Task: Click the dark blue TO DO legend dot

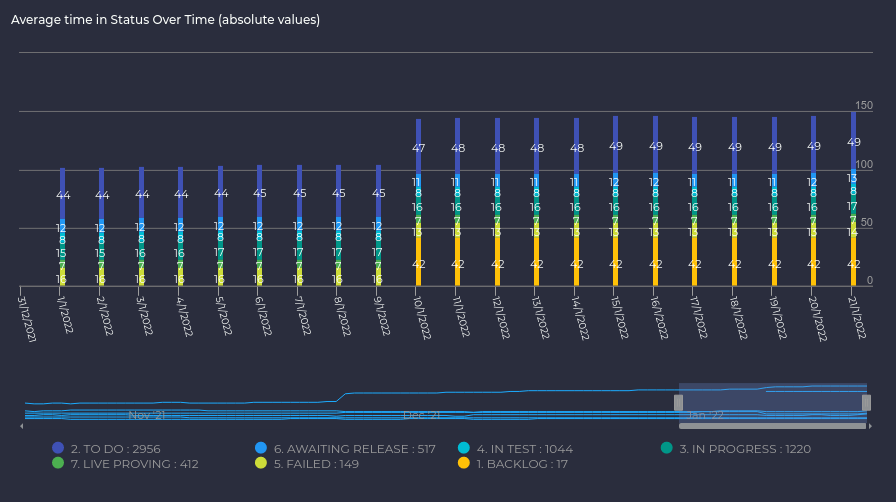Action: (x=58, y=448)
